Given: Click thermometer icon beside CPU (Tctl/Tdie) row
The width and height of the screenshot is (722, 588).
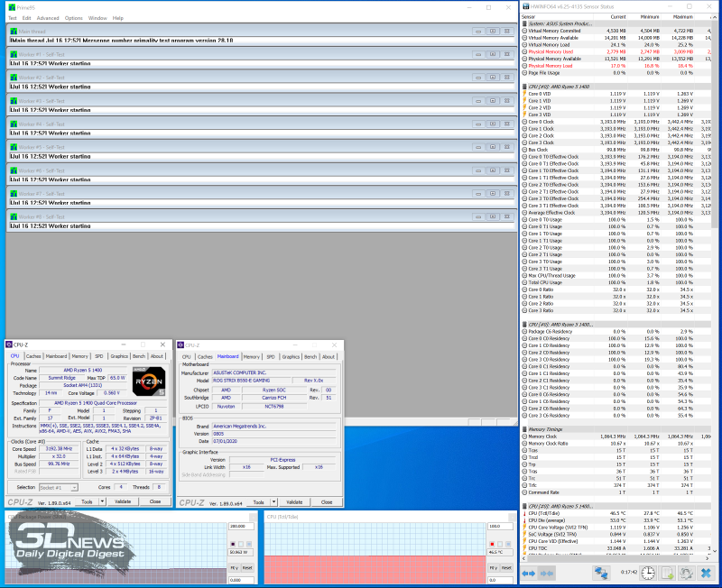Looking at the screenshot, I should tap(524, 513).
